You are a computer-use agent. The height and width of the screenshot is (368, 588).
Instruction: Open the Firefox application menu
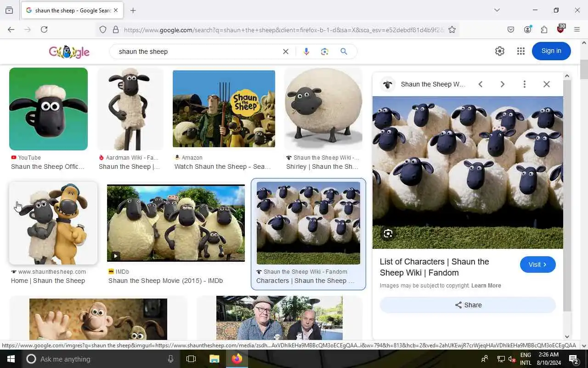(x=577, y=29)
